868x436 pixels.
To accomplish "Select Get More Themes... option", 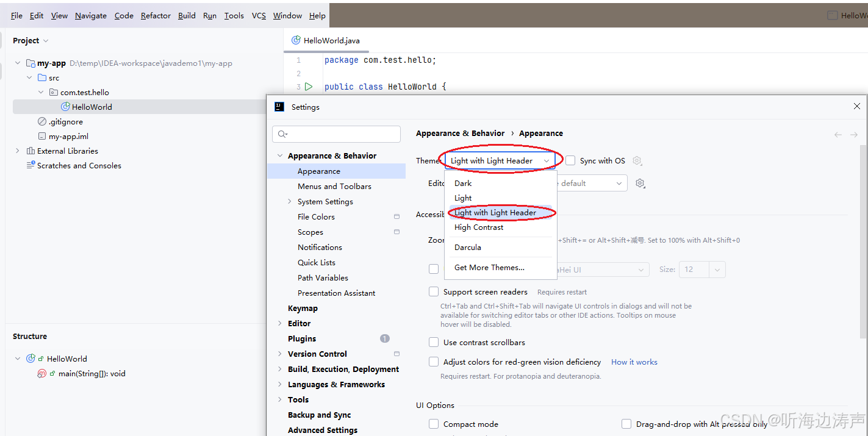I will coord(500,267).
